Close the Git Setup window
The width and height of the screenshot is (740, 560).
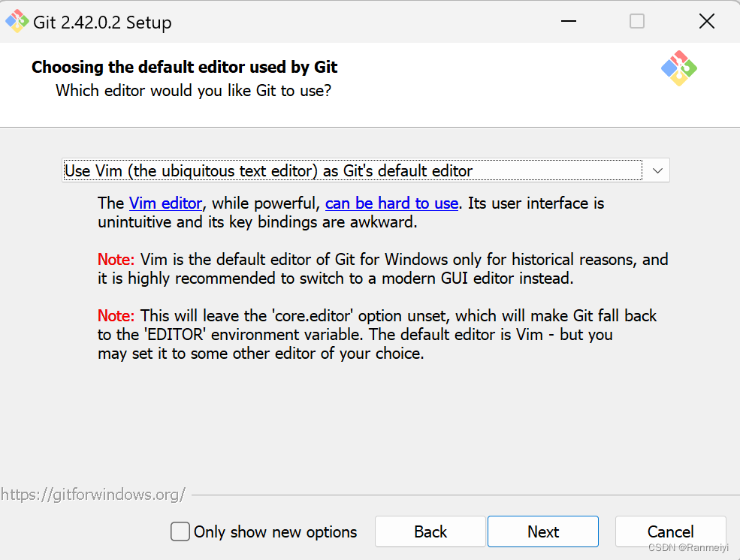coord(706,21)
